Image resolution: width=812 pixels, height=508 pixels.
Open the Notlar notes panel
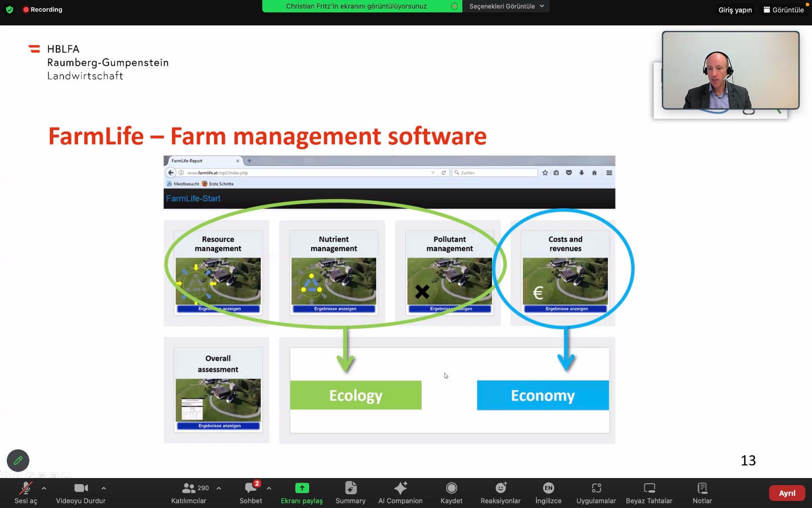point(702,489)
